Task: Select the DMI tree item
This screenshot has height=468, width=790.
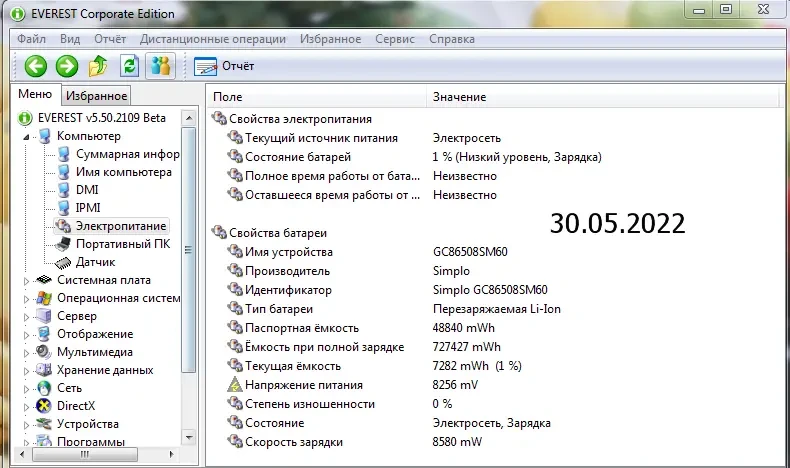Action: click(87, 190)
